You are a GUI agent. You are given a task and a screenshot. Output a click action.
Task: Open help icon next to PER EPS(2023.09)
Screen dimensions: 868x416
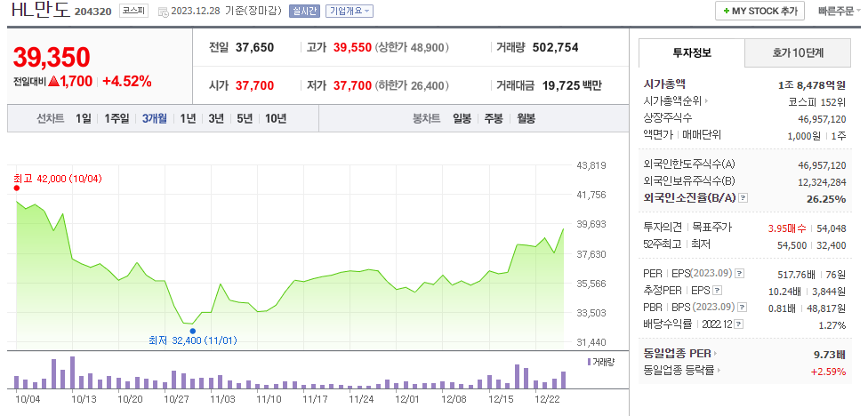(x=740, y=273)
